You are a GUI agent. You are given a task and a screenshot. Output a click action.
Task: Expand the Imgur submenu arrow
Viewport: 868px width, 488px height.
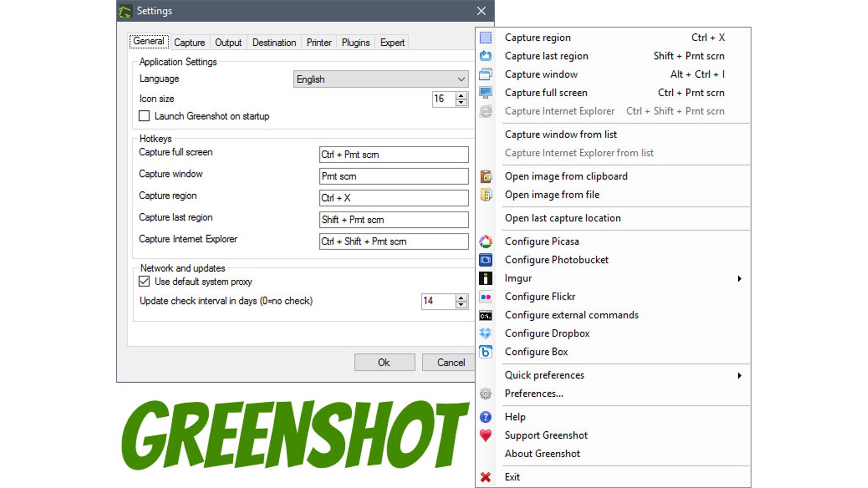click(740, 279)
